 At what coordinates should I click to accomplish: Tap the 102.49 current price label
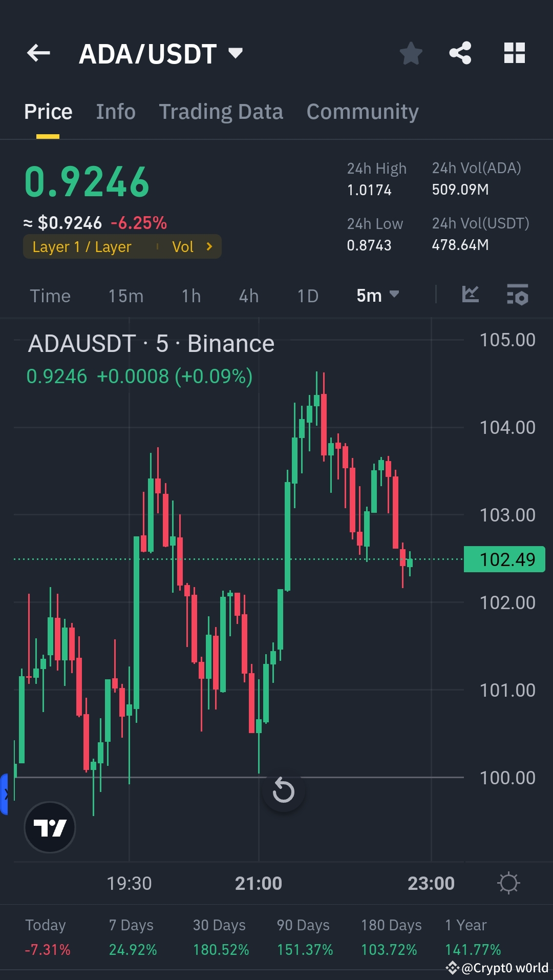(x=504, y=559)
